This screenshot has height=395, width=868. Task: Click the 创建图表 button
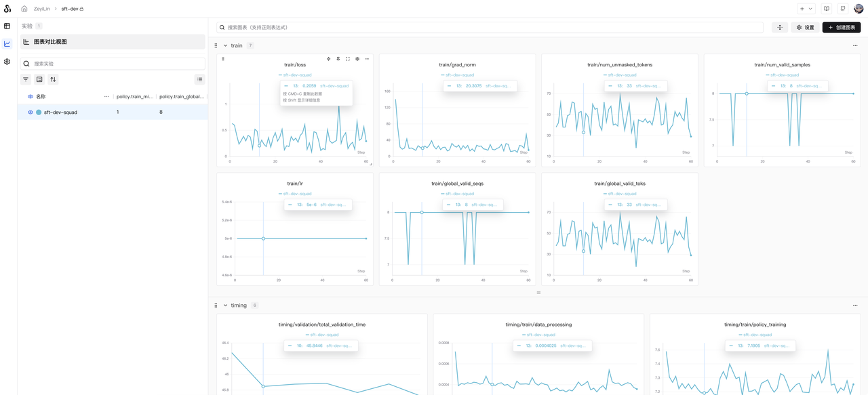(841, 27)
